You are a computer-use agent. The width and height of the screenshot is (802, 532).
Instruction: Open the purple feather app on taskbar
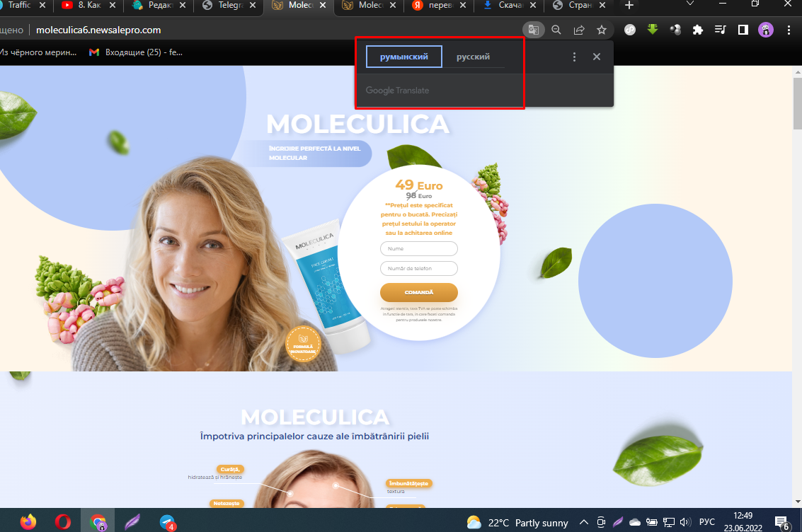pos(132,522)
